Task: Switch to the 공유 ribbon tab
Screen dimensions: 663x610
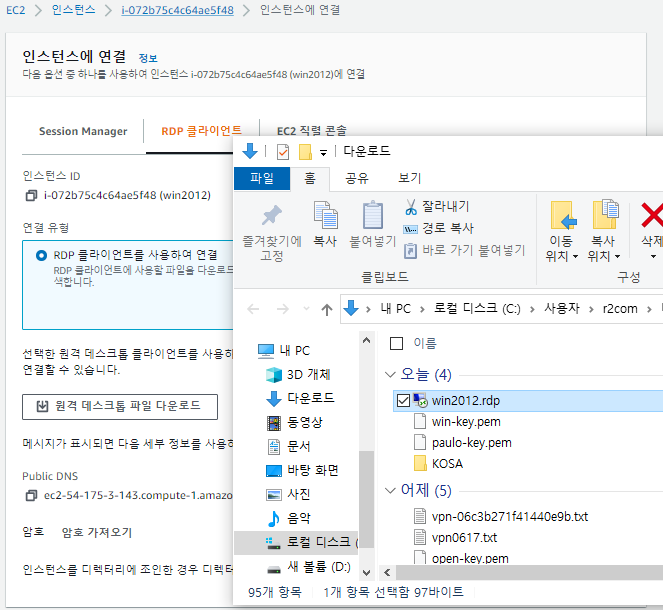Action: (357, 178)
